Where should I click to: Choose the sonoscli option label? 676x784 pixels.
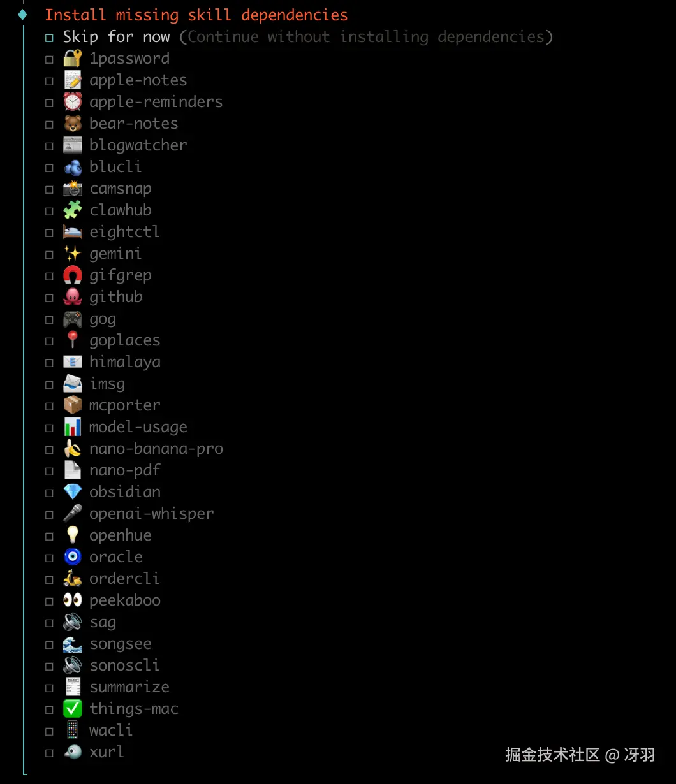(x=124, y=665)
